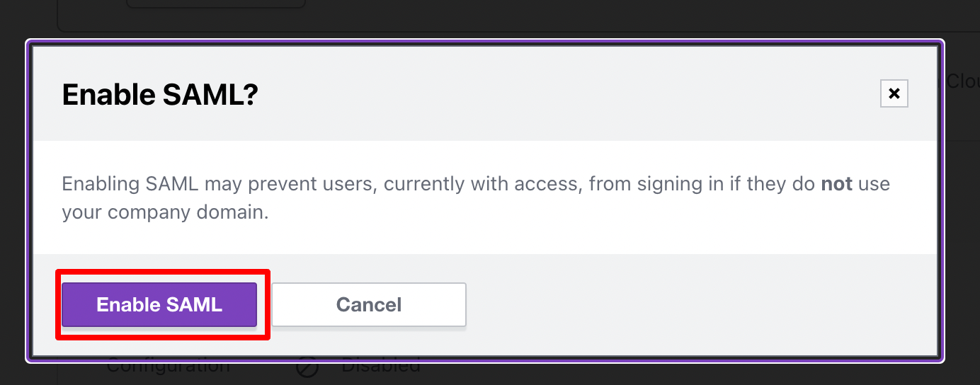Close the dialog with the X icon
Screen dimensions: 980x385
894,93
